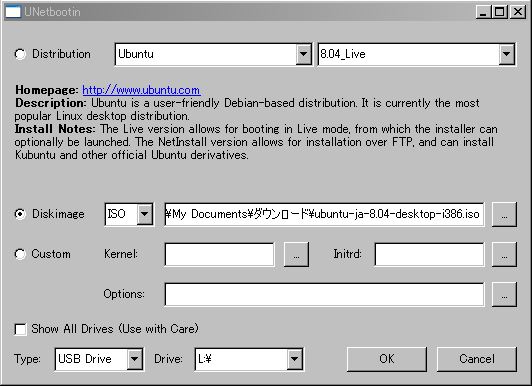Click the Kernel input field

click(220, 254)
